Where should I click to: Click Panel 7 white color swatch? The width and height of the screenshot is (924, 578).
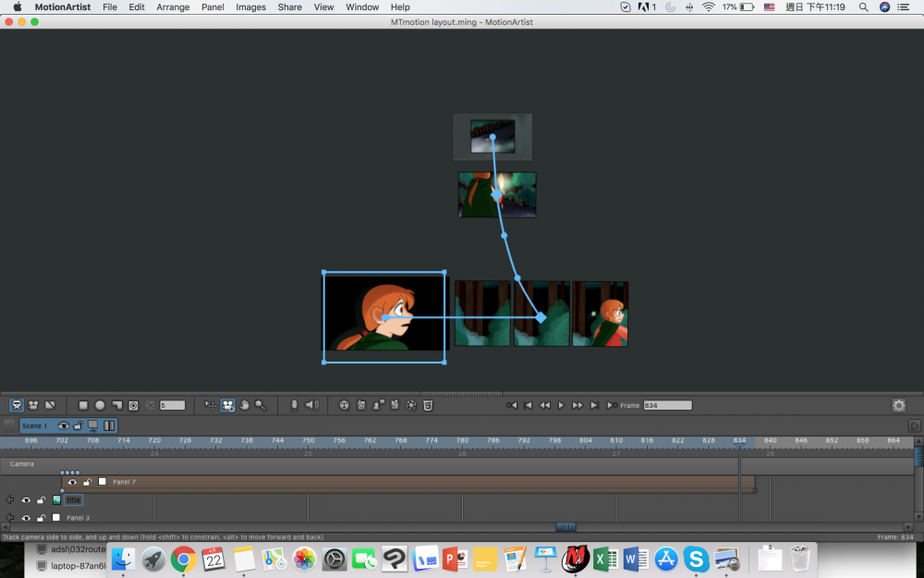103,482
